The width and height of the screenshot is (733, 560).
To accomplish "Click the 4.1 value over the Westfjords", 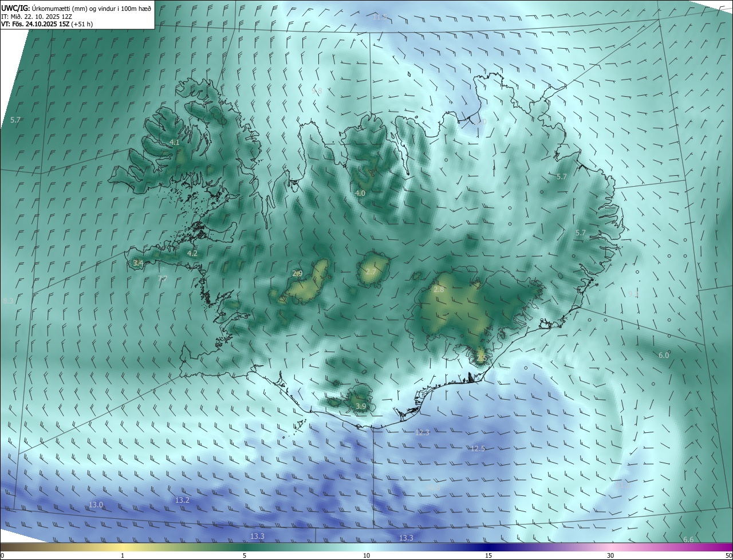I will tap(175, 142).
